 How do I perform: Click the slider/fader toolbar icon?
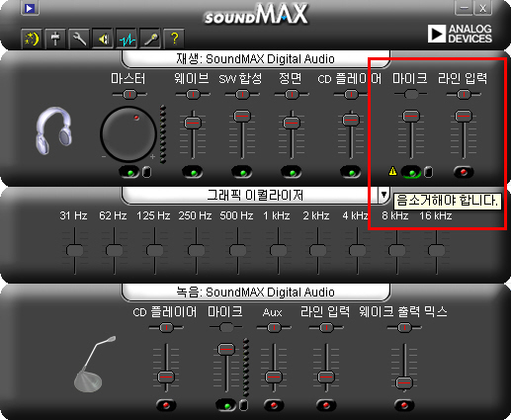55,39
